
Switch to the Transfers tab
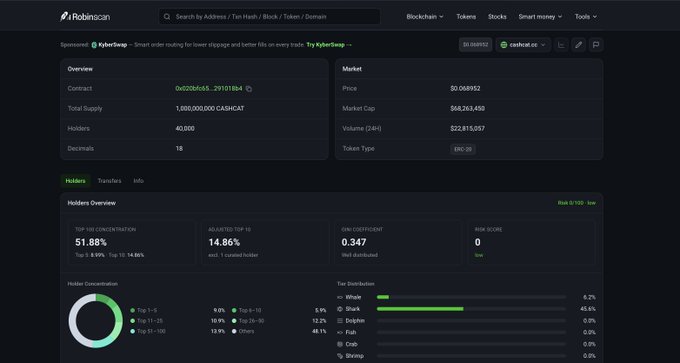click(109, 181)
